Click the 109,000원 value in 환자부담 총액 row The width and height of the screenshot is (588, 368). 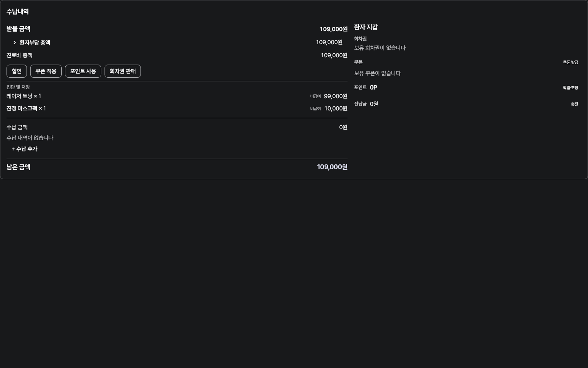tap(329, 43)
